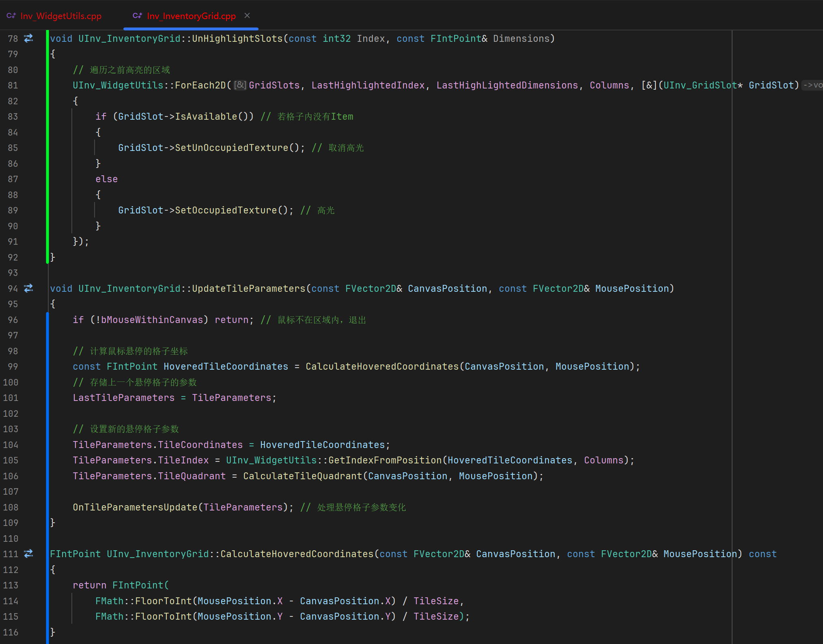
Task: Click the gutter navigation icon on line 78
Action: coord(28,39)
